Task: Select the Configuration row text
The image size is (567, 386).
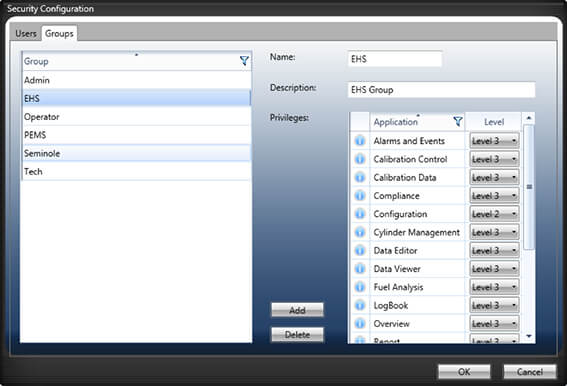Action: [400, 214]
